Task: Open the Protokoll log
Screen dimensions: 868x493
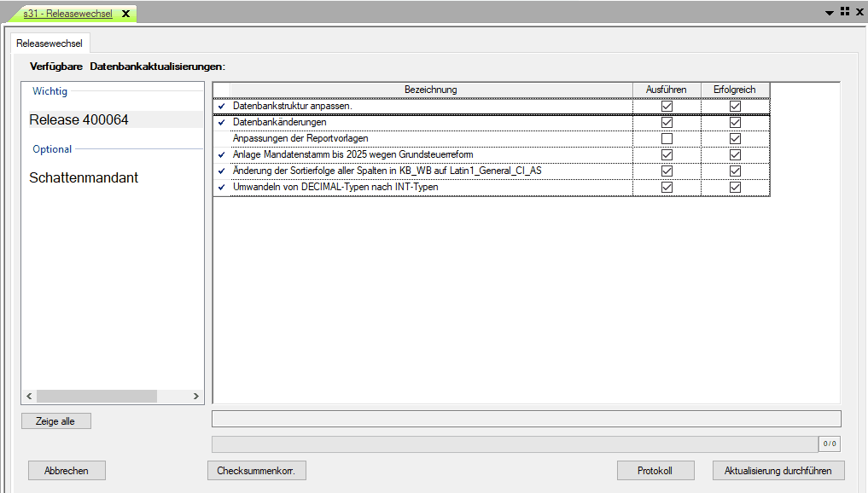Action: 655,471
